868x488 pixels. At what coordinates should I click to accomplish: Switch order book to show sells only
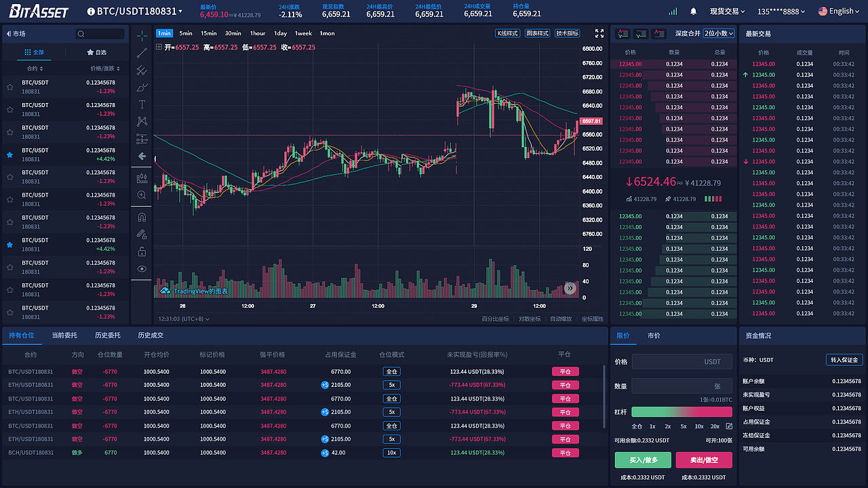tap(658, 33)
